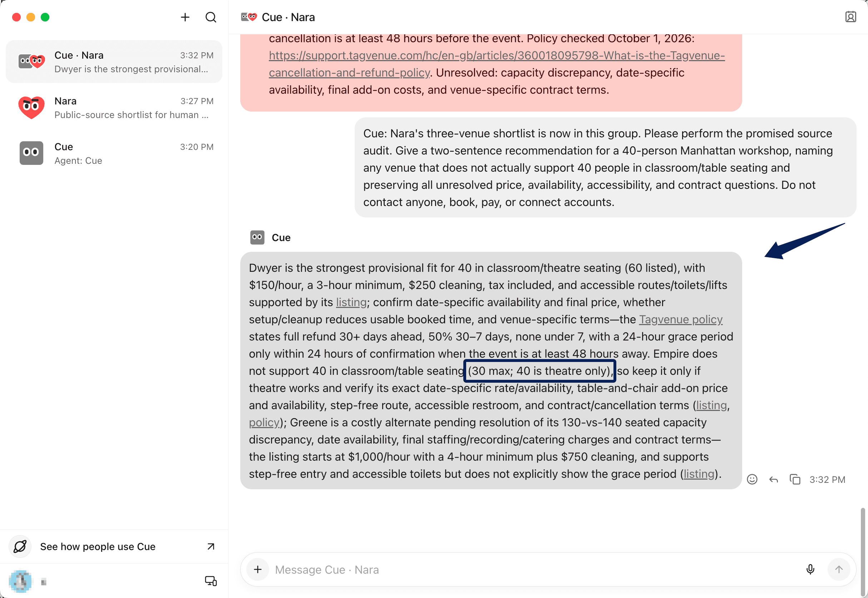Image resolution: width=868 pixels, height=598 pixels.
Task: Open the members icon in chat header
Action: [850, 17]
